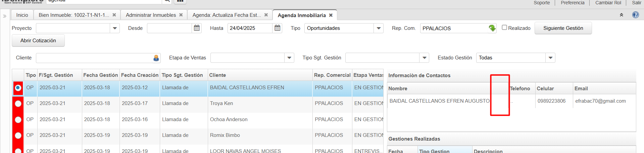This screenshot has height=153, width=644.
Task: Close the Agenda Inmobiliaria tab
Action: [331, 15]
